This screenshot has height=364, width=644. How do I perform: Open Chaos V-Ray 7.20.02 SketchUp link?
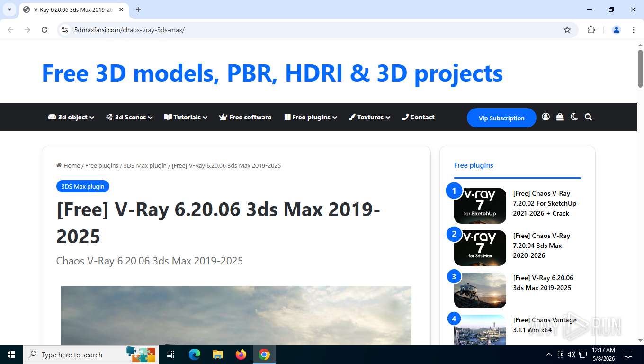(545, 203)
